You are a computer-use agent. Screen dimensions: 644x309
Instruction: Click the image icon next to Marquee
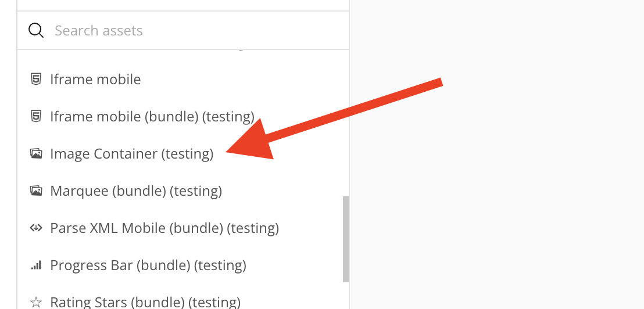click(36, 191)
